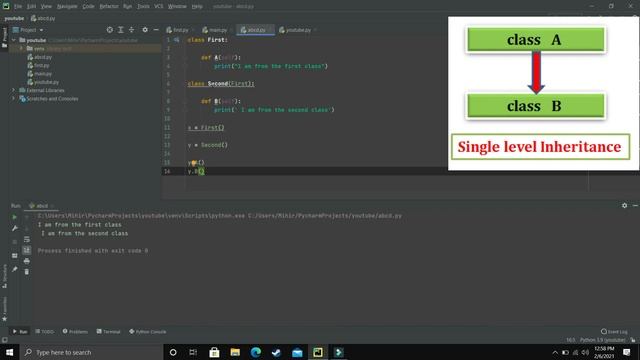Clear Run console with trash icon
The width and height of the screenshot is (640, 360).
27,271
